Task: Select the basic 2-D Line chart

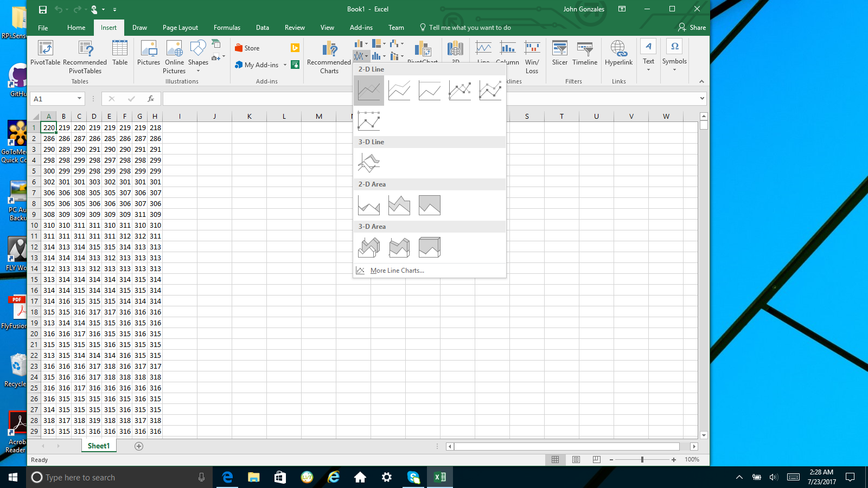Action: pos(369,91)
